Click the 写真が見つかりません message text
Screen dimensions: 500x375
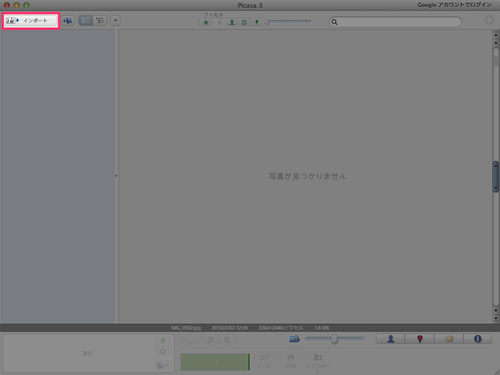tap(307, 176)
